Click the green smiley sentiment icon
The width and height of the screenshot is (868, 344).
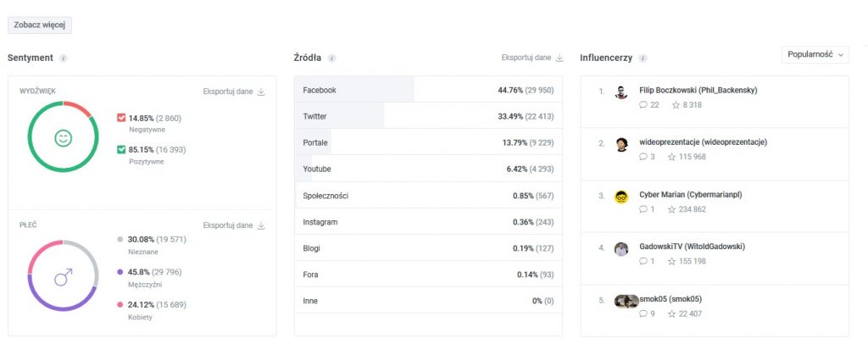[63, 137]
